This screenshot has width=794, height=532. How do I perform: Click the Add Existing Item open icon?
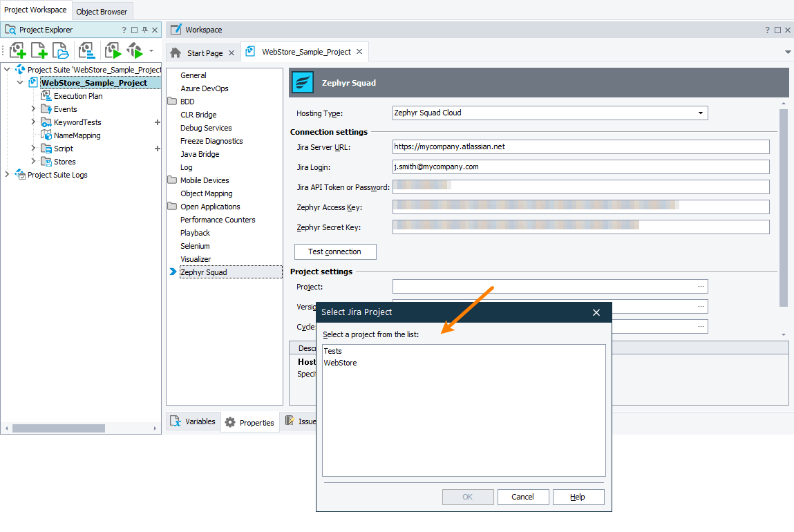coord(60,50)
